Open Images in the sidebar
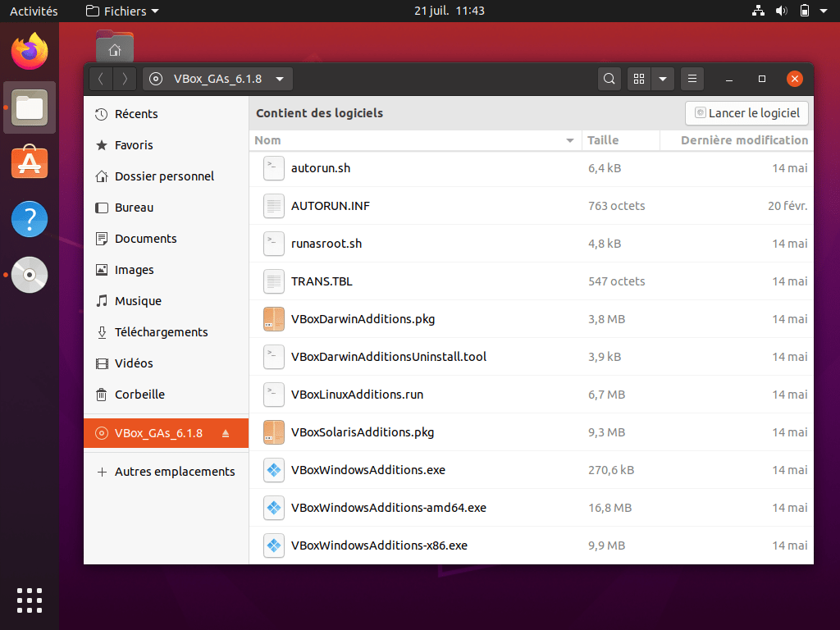The width and height of the screenshot is (840, 630). point(166,270)
